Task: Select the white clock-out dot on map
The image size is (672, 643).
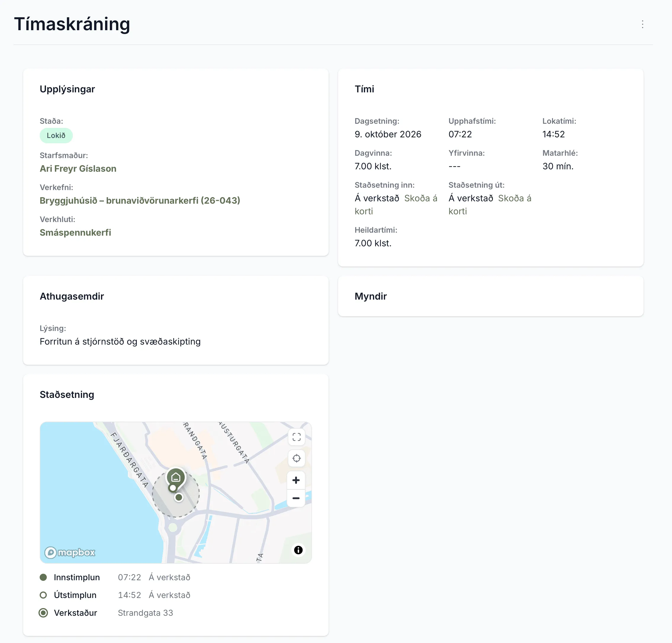Action: coord(173,488)
